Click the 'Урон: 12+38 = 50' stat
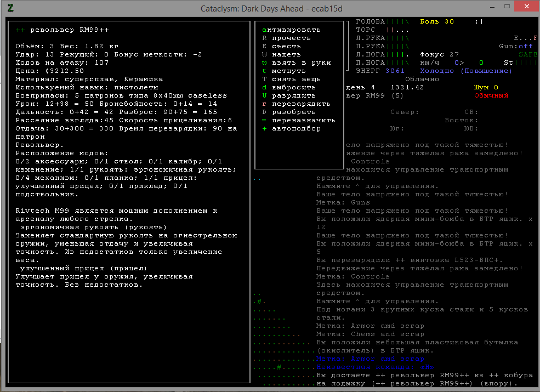 (x=54, y=104)
